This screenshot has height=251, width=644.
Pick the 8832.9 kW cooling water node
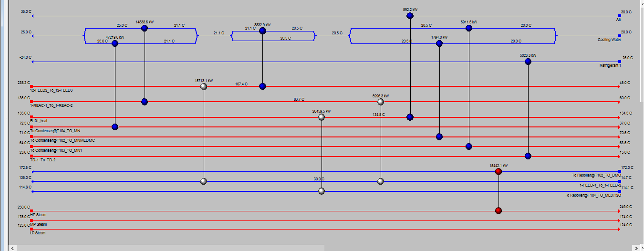click(x=262, y=31)
